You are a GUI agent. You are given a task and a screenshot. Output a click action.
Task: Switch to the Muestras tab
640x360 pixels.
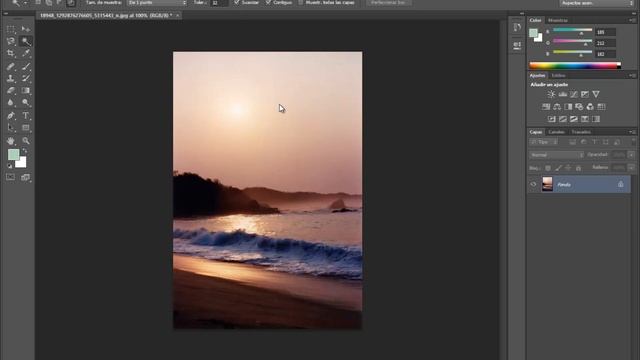pos(558,20)
